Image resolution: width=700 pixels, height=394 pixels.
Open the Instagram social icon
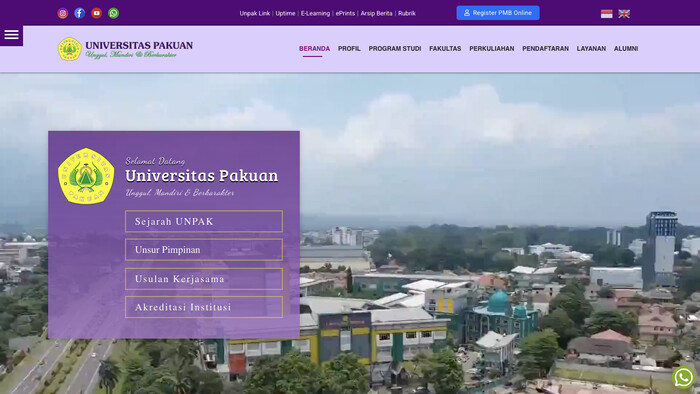(x=62, y=13)
